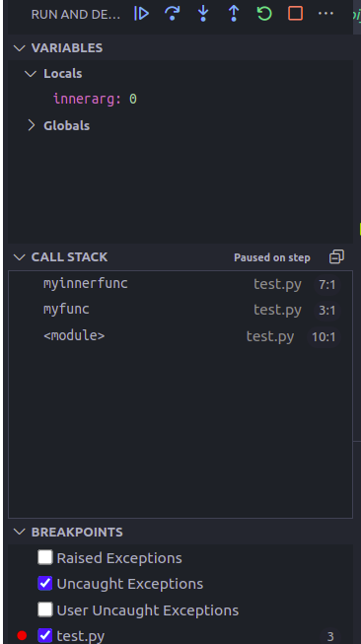This screenshot has width=361, height=644.
Task: Click the 3:1 line badge
Action: click(327, 311)
